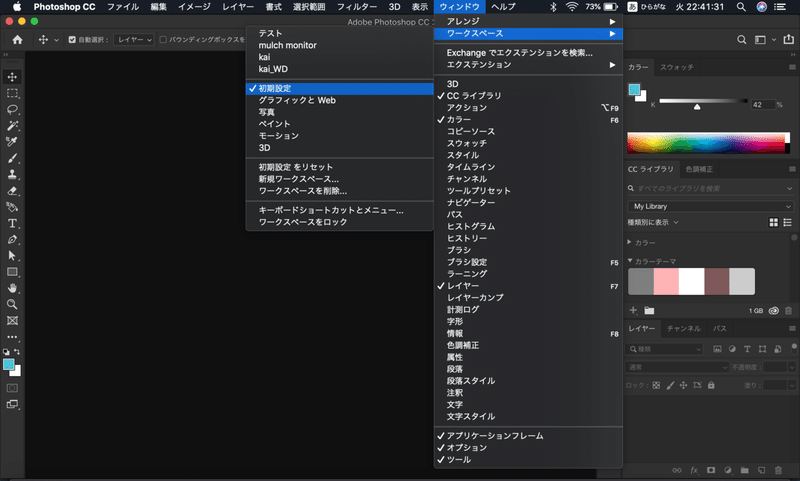The width and height of the screenshot is (800, 481).
Task: Select the Move tool in the toolbar
Action: 12,77
